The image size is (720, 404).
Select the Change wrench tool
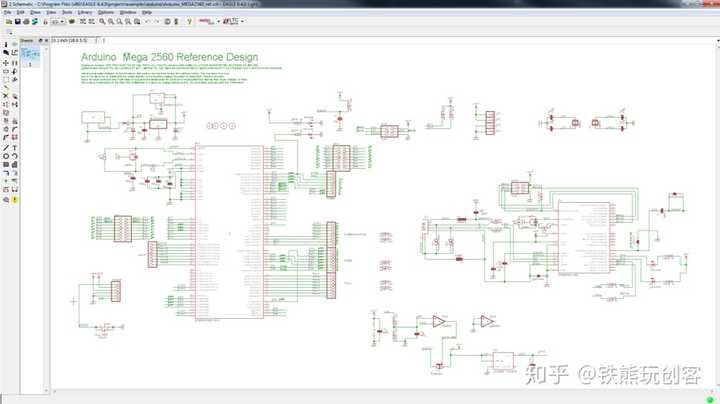(15, 79)
